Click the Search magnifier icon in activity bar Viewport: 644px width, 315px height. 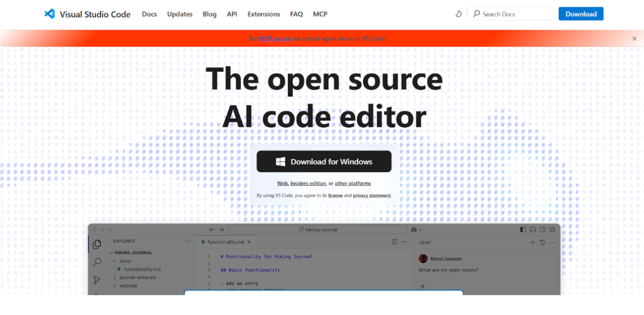click(x=97, y=262)
